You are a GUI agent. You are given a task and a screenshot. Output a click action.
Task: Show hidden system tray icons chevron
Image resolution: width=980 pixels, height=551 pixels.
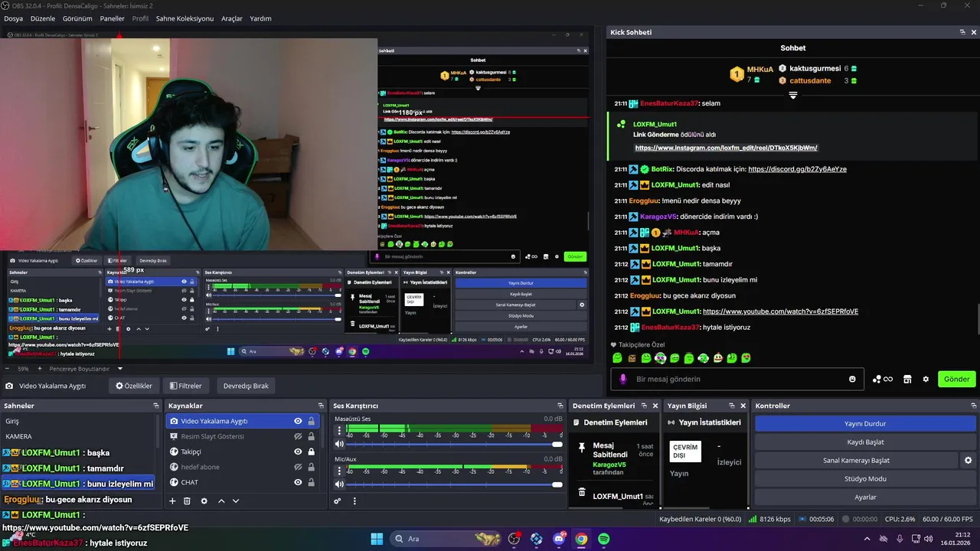click(867, 539)
